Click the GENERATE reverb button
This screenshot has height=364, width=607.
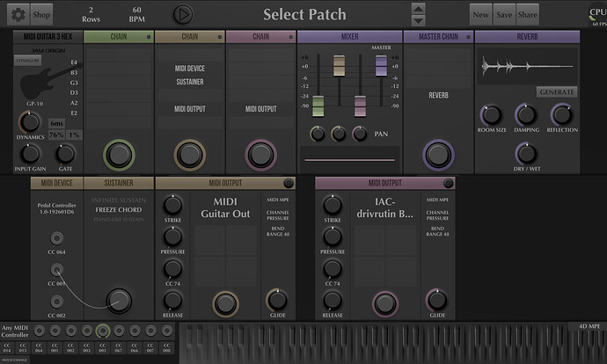[x=557, y=92]
